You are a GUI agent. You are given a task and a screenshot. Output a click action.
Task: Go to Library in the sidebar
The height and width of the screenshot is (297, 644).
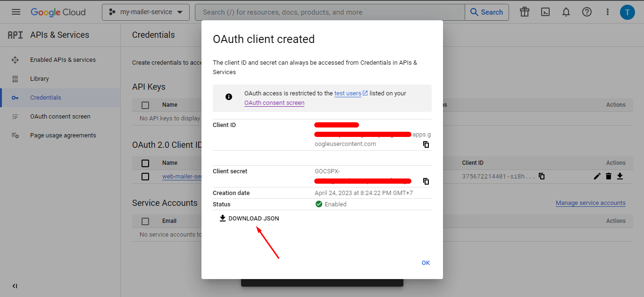[39, 78]
